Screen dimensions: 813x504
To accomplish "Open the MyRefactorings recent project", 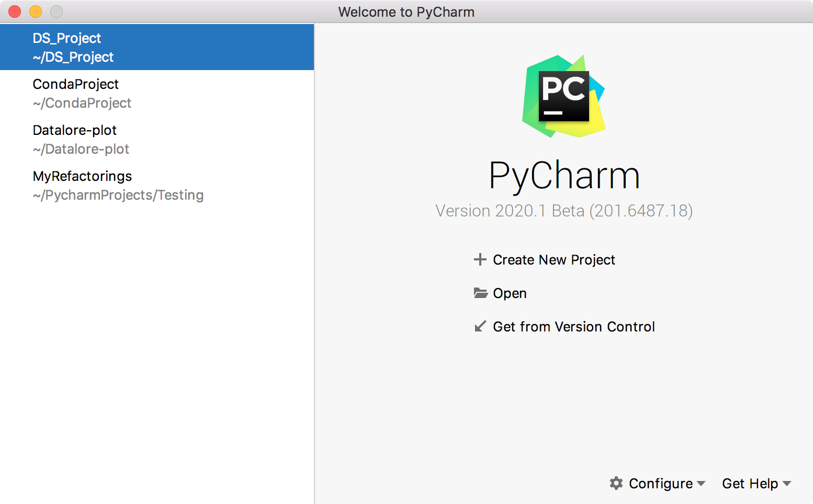I will pyautogui.click(x=157, y=185).
